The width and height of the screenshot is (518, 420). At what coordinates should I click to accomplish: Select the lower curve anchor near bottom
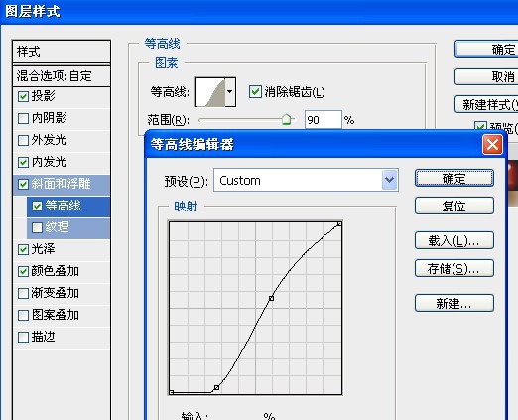click(x=216, y=387)
